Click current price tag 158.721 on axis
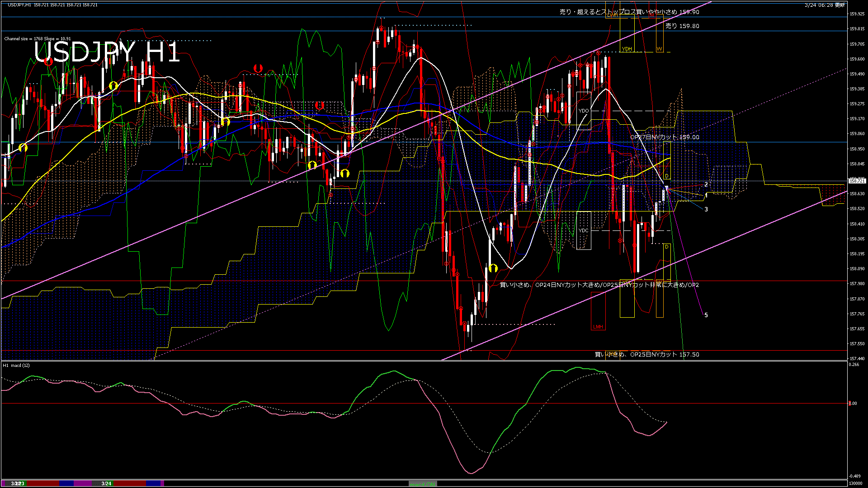 point(857,181)
